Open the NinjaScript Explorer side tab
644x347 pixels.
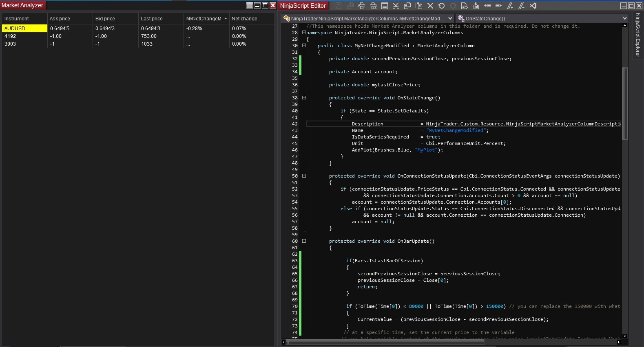point(638,35)
